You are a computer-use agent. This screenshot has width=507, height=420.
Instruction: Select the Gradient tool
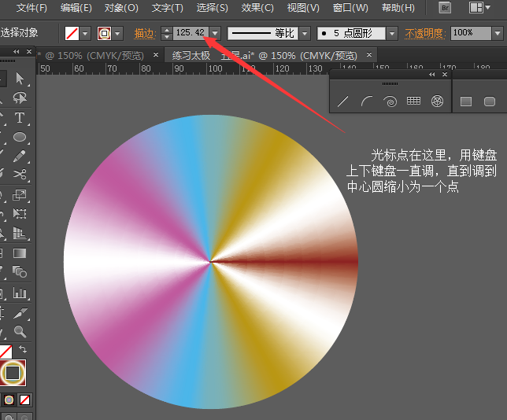20,253
